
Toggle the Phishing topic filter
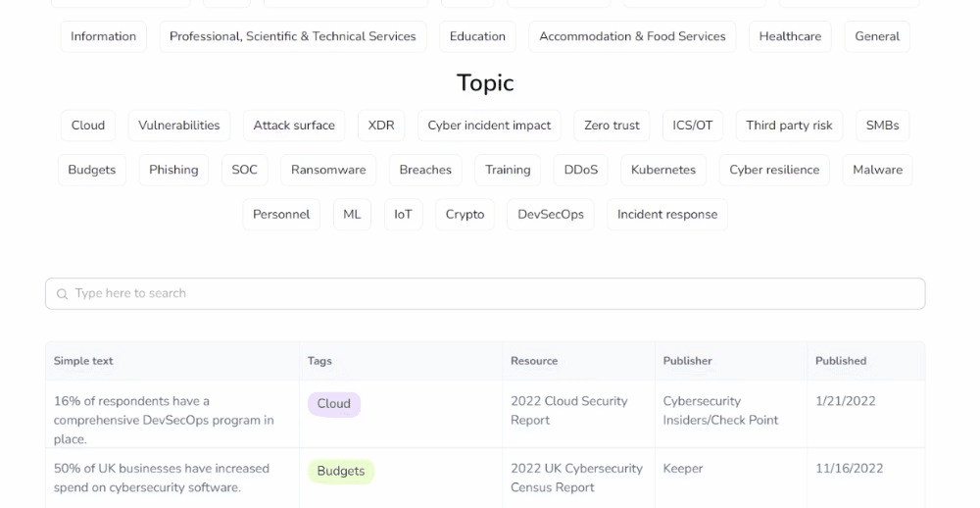point(173,170)
